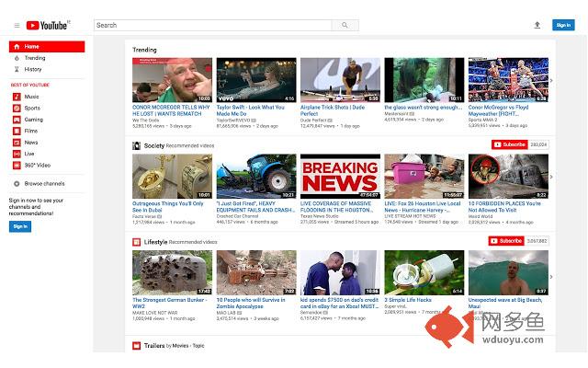Click the 360° Video channel icon
This screenshot has height=368, width=588.
pyautogui.click(x=17, y=166)
